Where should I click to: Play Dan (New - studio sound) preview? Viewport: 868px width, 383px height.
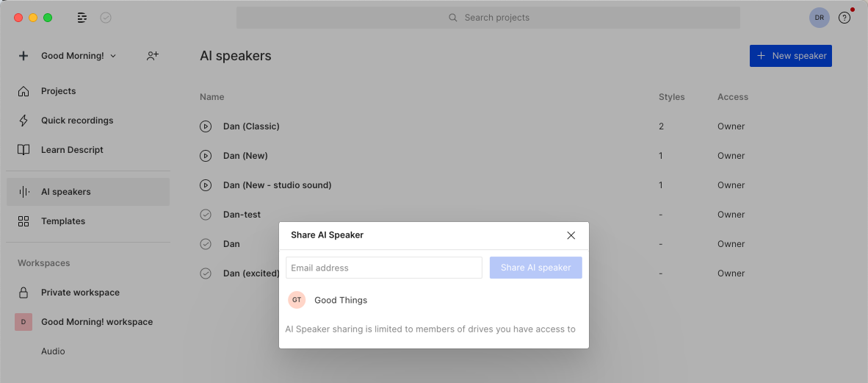pos(206,185)
